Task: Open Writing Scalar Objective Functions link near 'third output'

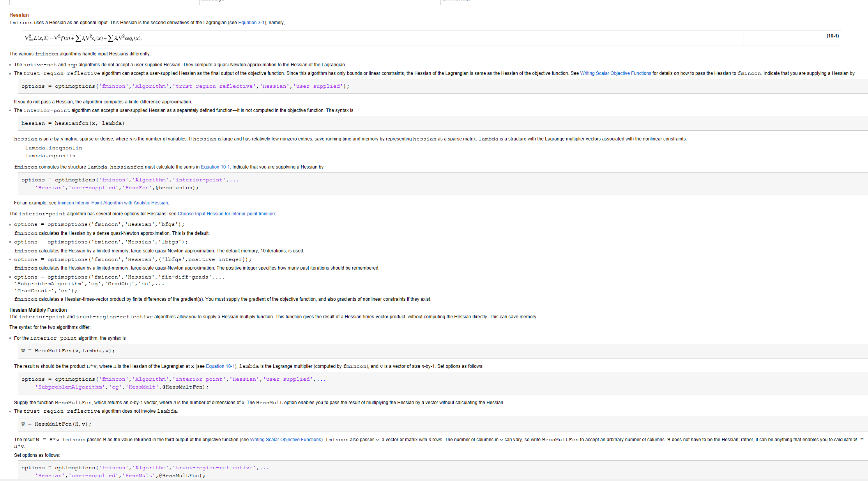Action: coord(285,440)
